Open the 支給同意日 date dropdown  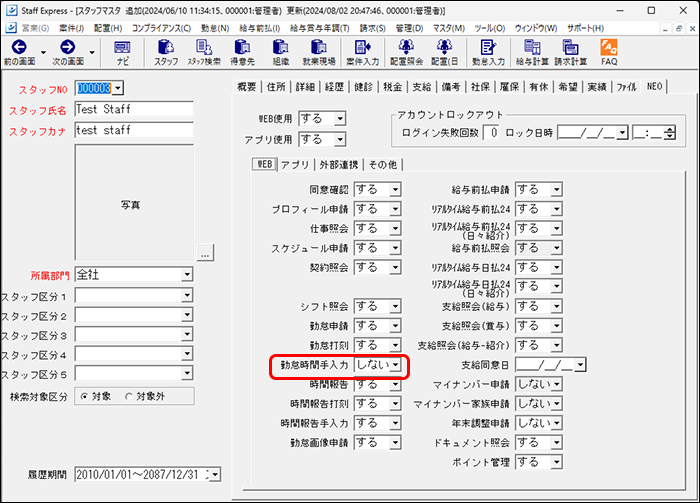click(x=580, y=365)
